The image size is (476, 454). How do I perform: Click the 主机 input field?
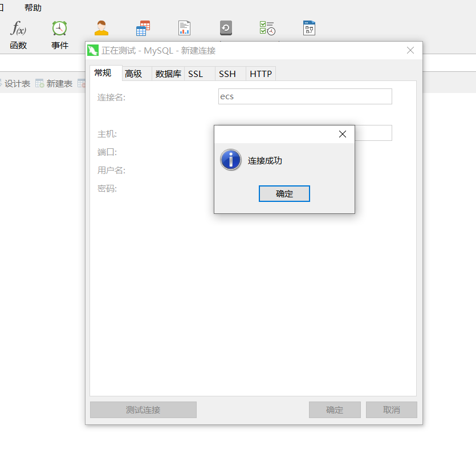point(373,133)
